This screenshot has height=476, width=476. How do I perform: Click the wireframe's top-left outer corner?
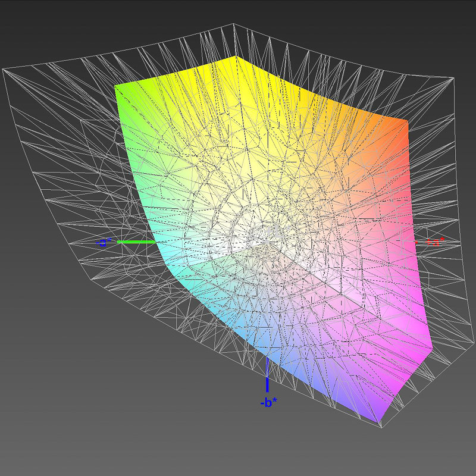click(3, 70)
